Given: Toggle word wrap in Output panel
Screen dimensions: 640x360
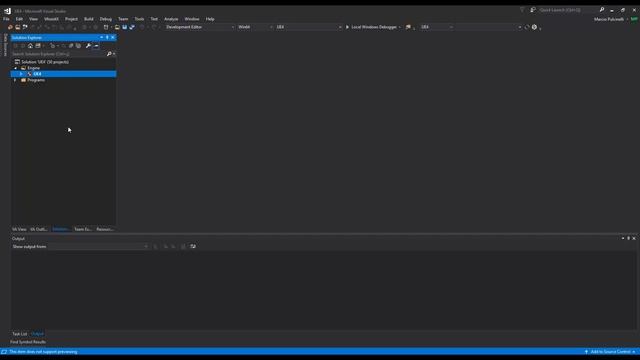Looking at the screenshot, I should (193, 247).
